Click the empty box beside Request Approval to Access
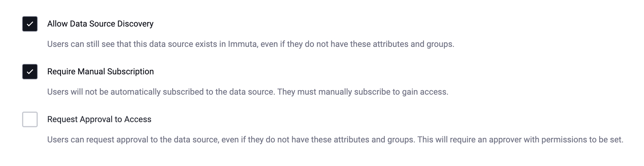 point(30,119)
